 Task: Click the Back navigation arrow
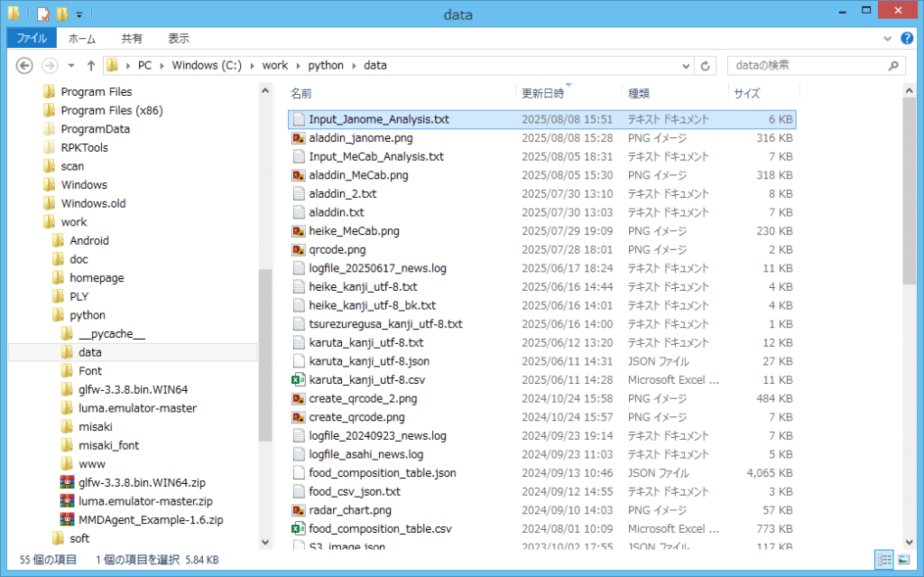pyautogui.click(x=24, y=66)
